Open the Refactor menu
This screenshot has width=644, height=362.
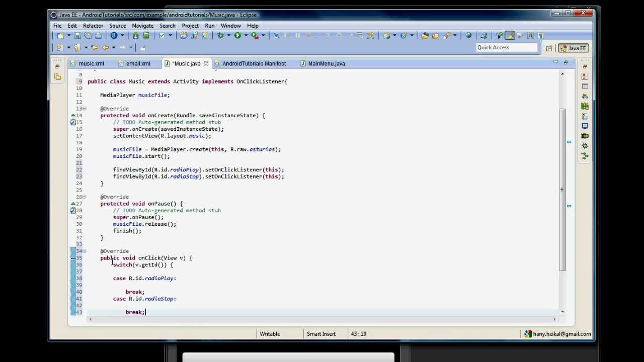(x=93, y=26)
